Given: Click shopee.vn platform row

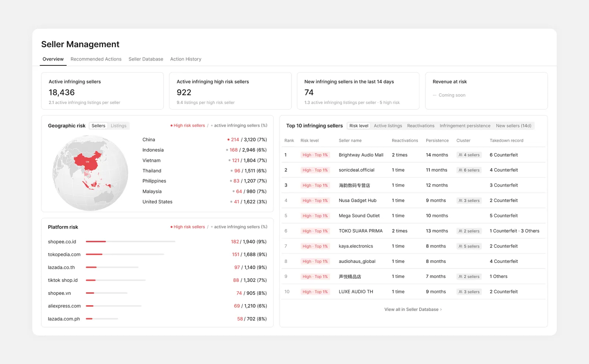Looking at the screenshot, I should (x=157, y=293).
